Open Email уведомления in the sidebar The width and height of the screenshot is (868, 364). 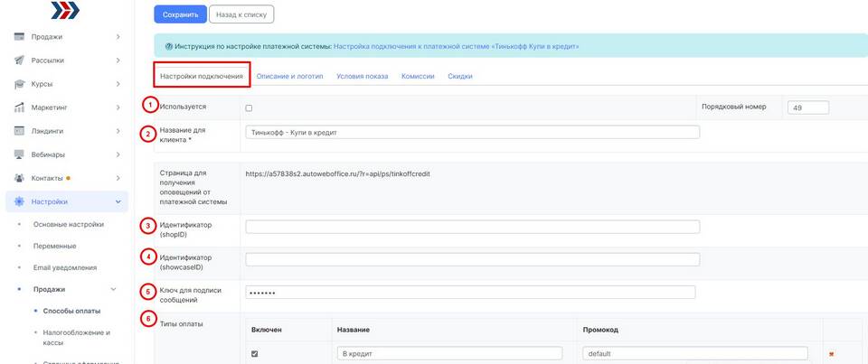[65, 267]
